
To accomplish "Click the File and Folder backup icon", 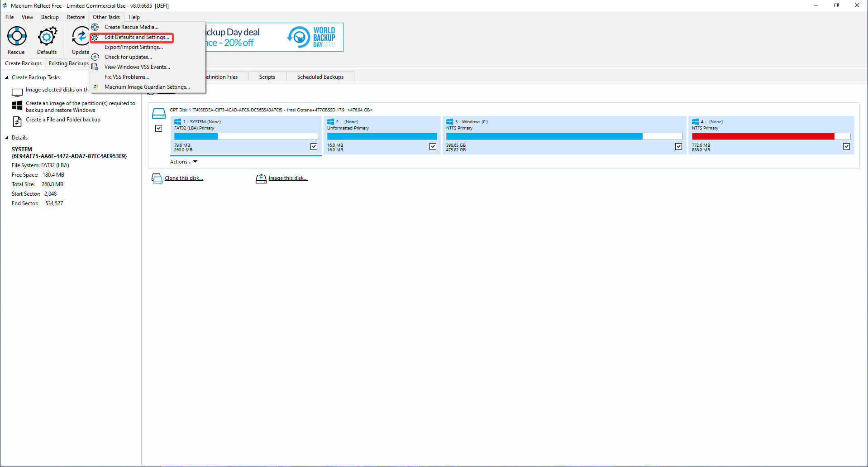I will pos(17,121).
